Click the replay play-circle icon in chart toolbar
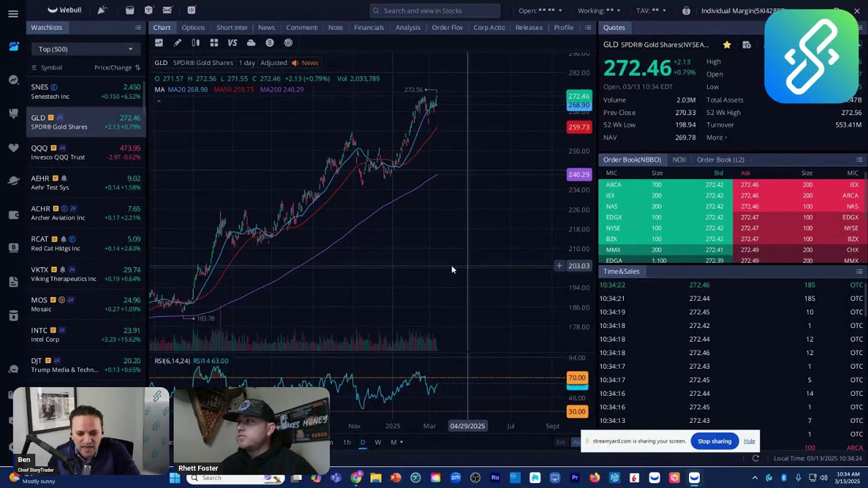Screen dimensions: 868x488 [x=288, y=43]
